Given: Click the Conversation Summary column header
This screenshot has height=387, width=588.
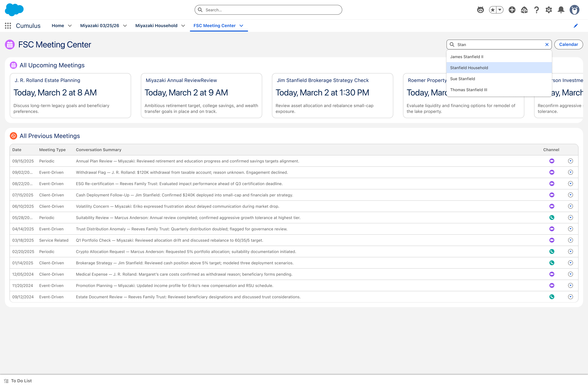Looking at the screenshot, I should (99, 150).
